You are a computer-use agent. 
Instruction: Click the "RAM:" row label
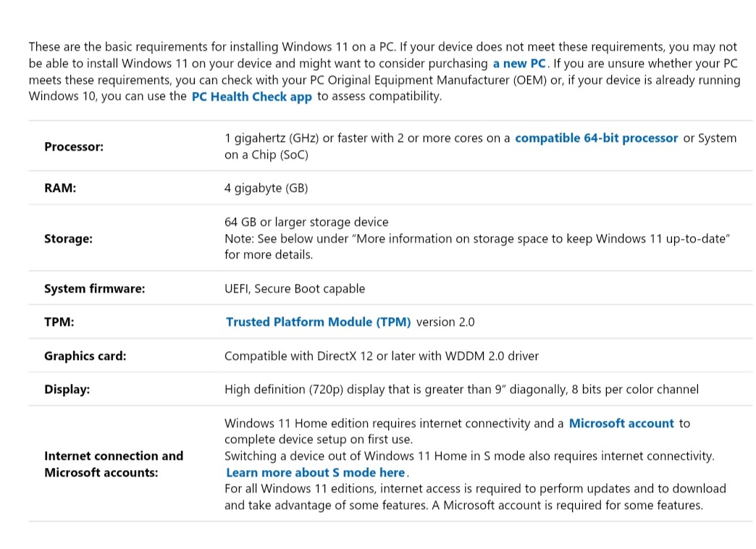[60, 188]
